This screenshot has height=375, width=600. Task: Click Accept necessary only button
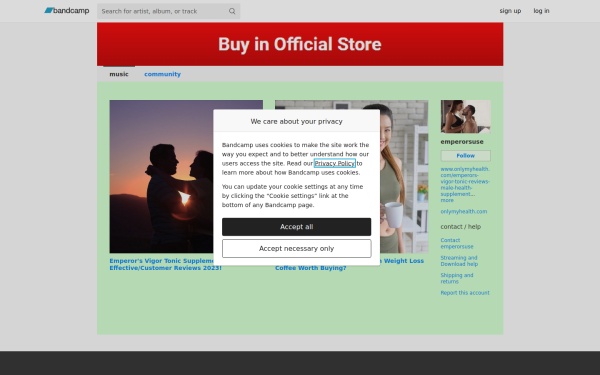[297, 249]
